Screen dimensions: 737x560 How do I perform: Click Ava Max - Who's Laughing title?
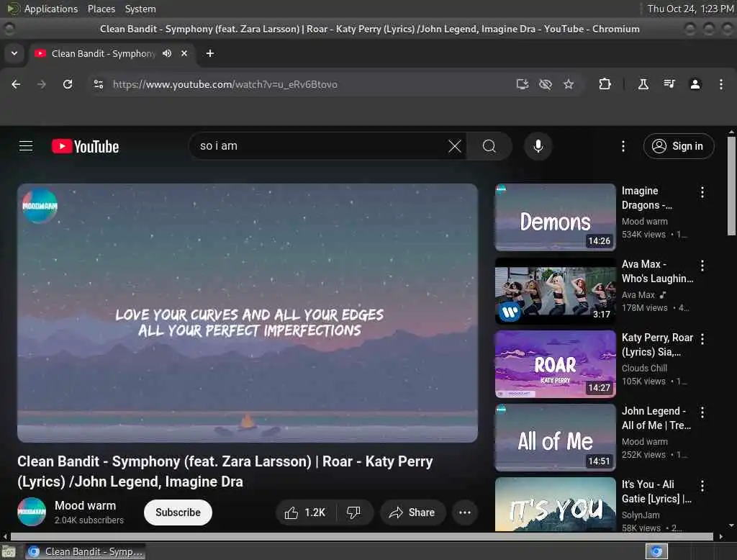pyautogui.click(x=657, y=271)
